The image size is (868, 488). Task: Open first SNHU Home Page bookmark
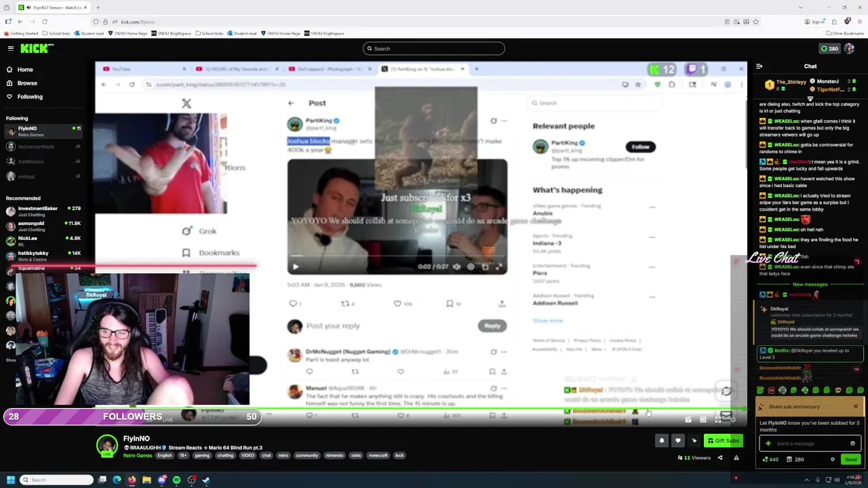128,33
